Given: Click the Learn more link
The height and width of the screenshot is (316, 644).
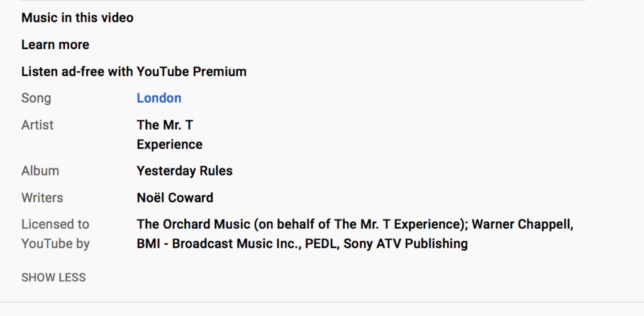Looking at the screenshot, I should click(x=55, y=45).
